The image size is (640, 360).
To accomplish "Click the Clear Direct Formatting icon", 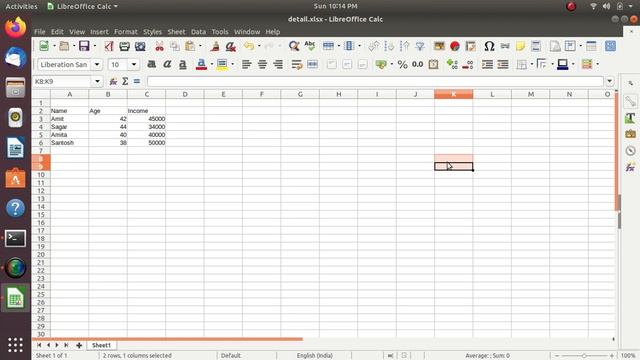I will [x=231, y=46].
